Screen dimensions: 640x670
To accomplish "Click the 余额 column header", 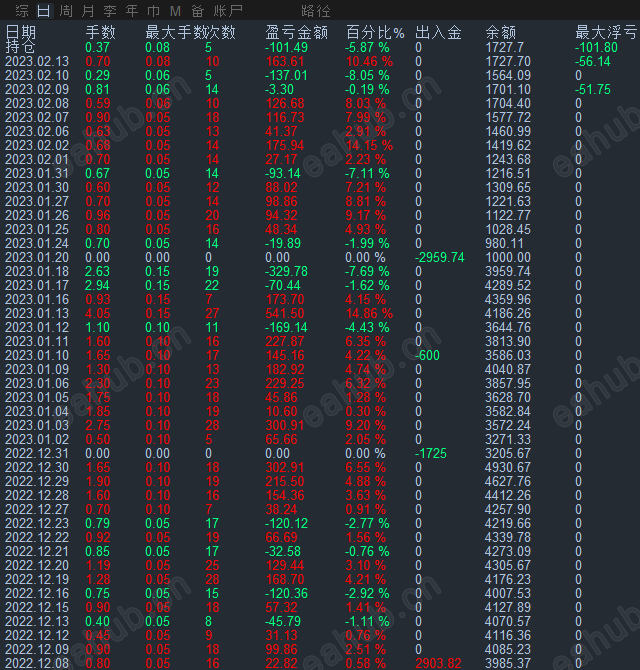I will point(501,32).
